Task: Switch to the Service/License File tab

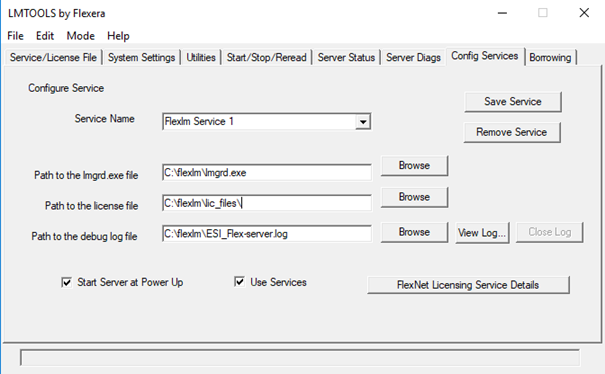Action: click(53, 58)
